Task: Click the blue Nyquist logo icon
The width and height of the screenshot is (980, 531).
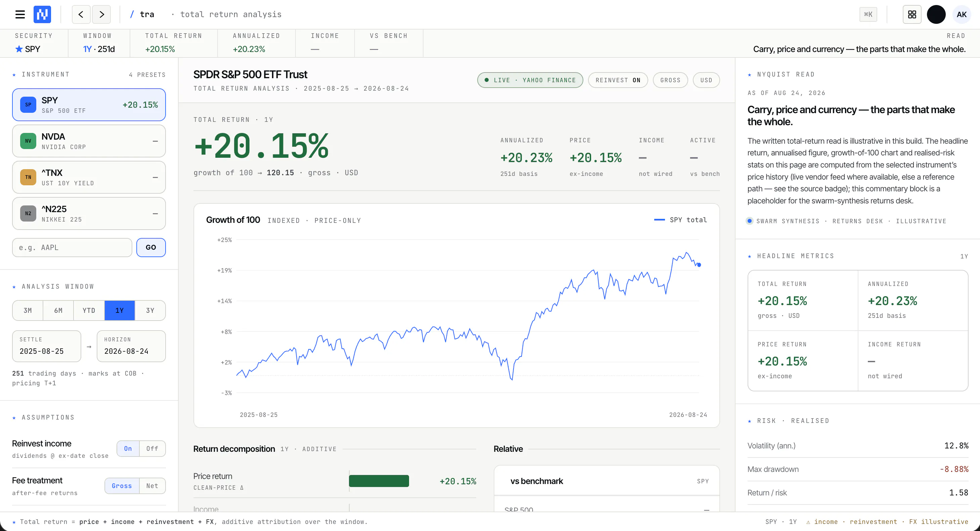Action: click(42, 14)
